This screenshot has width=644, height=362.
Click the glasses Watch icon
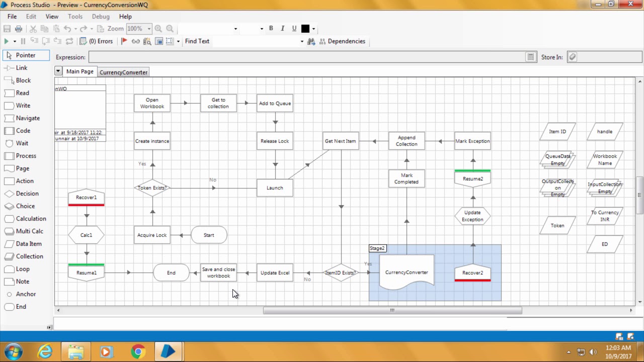135,41
